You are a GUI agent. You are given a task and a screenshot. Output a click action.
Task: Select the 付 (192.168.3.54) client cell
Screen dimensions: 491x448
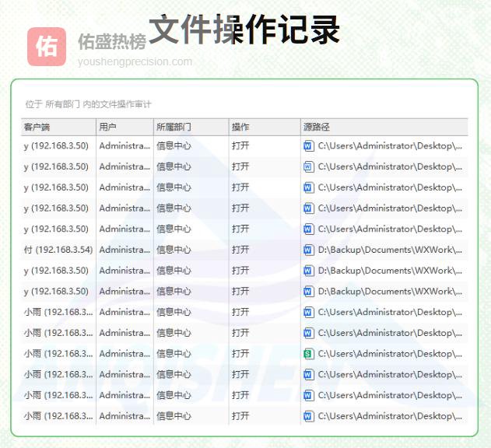[58, 250]
